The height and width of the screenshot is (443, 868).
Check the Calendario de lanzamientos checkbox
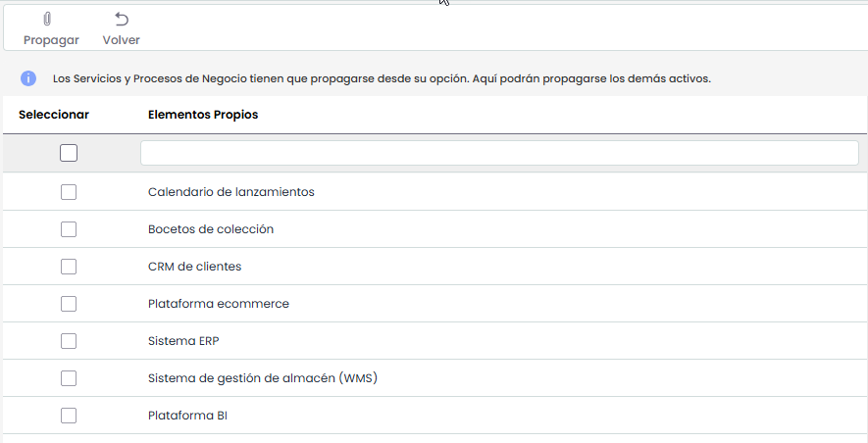pos(69,192)
